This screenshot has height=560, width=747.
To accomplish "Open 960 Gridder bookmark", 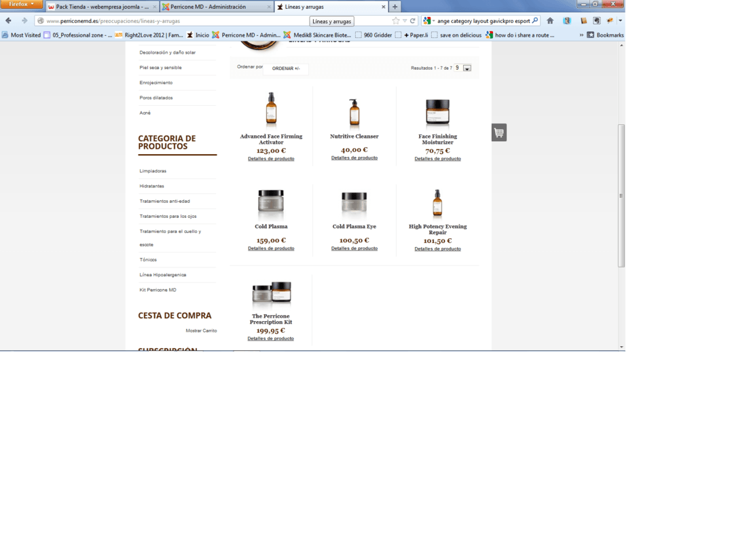I will coord(373,35).
